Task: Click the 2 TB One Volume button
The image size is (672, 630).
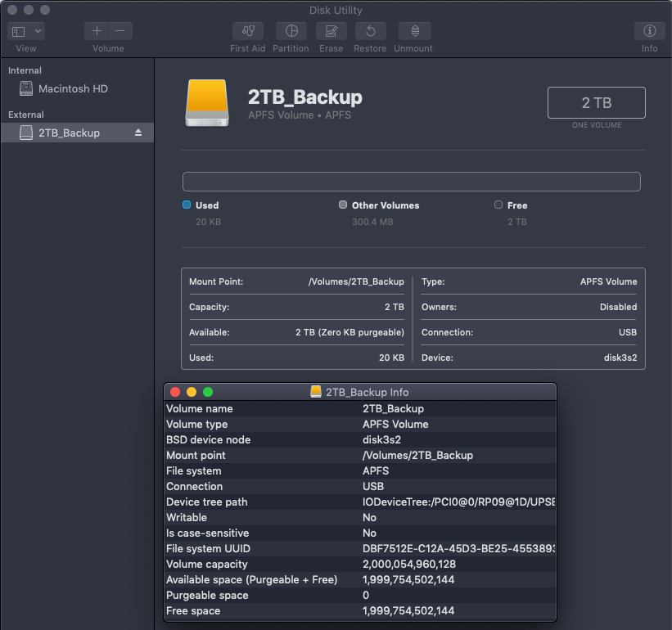Action: tap(596, 102)
